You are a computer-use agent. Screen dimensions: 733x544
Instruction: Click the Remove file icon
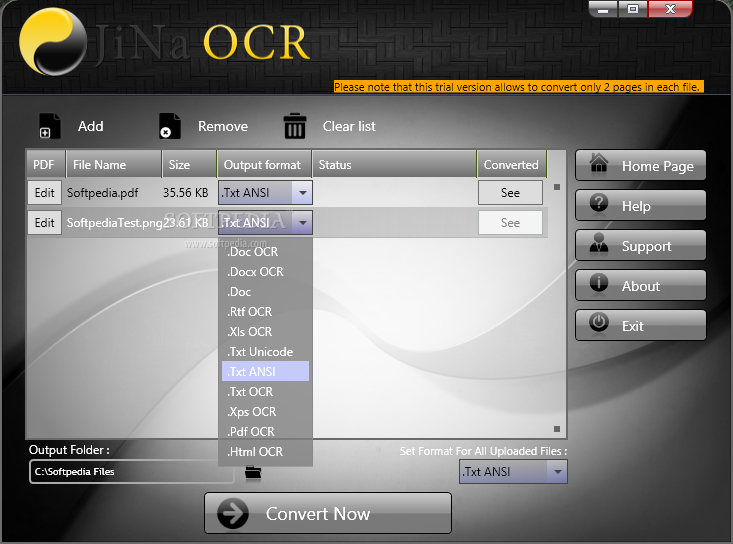(169, 126)
